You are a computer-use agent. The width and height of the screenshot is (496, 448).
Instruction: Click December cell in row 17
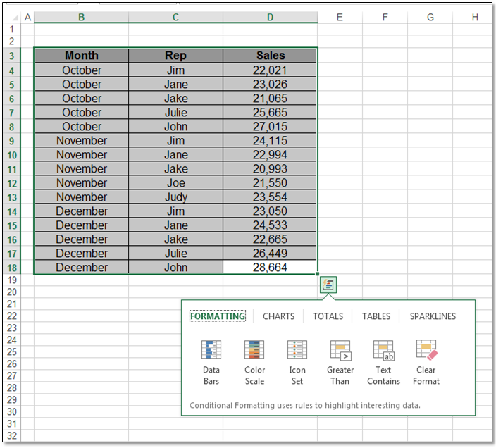81,253
